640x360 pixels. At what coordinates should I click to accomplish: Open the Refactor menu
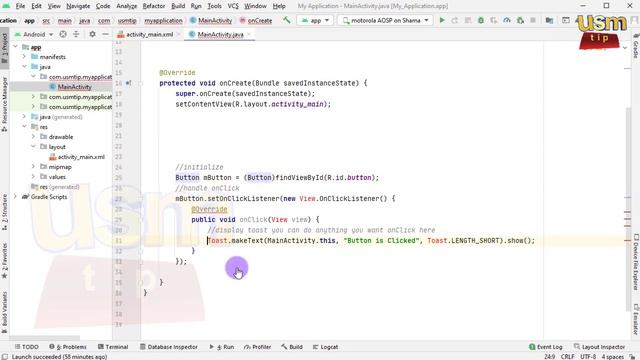[x=153, y=6]
